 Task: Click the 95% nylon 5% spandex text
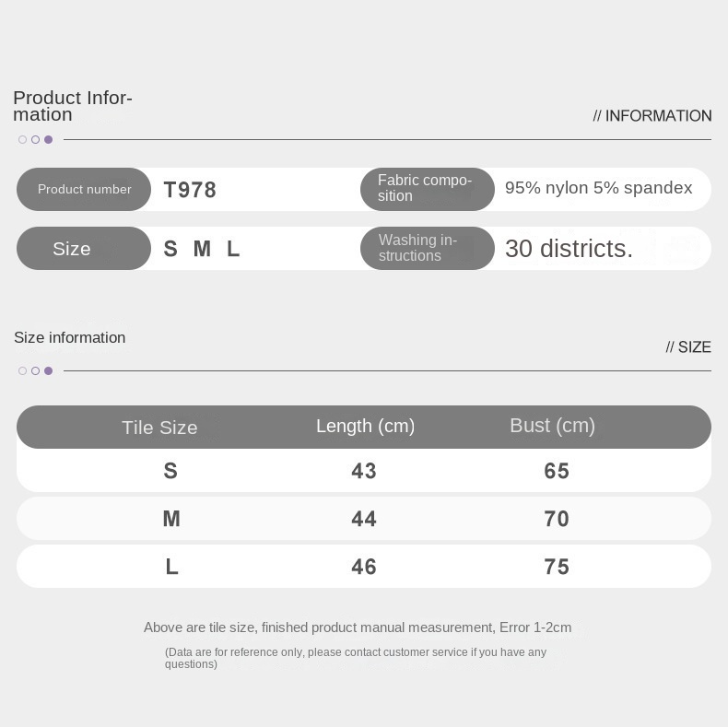(x=598, y=188)
